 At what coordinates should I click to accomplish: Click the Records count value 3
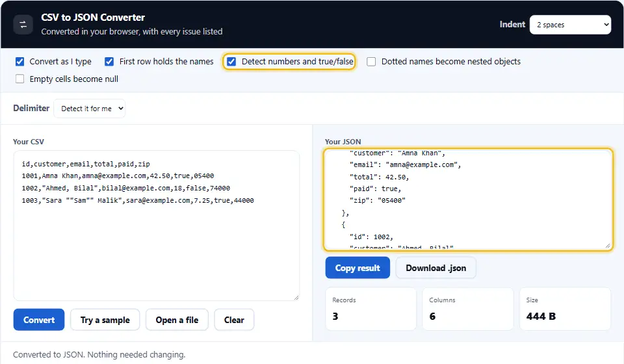335,317
